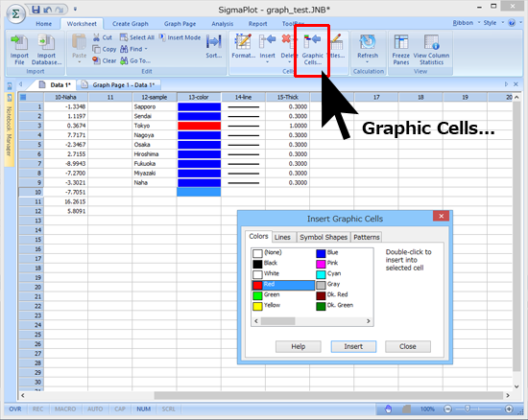Screen dimensions: 528x420
Task: Click the help icon in ribbon corner
Action: pos(512,23)
